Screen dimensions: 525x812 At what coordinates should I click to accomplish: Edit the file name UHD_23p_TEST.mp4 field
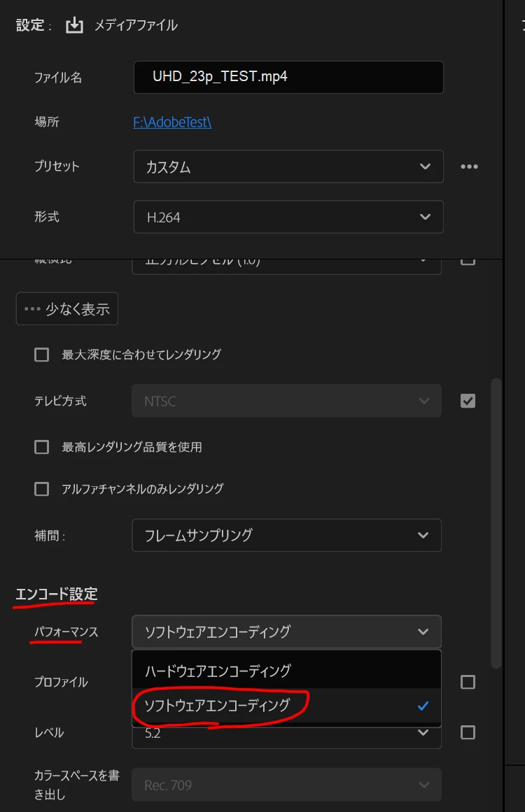[x=288, y=77]
